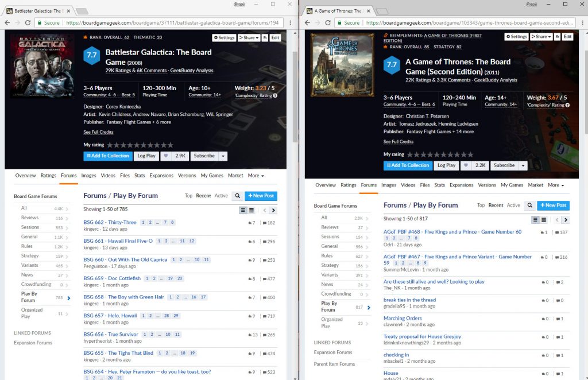
Task: Go to previous page of Game of Thrones threads
Action: point(557,220)
